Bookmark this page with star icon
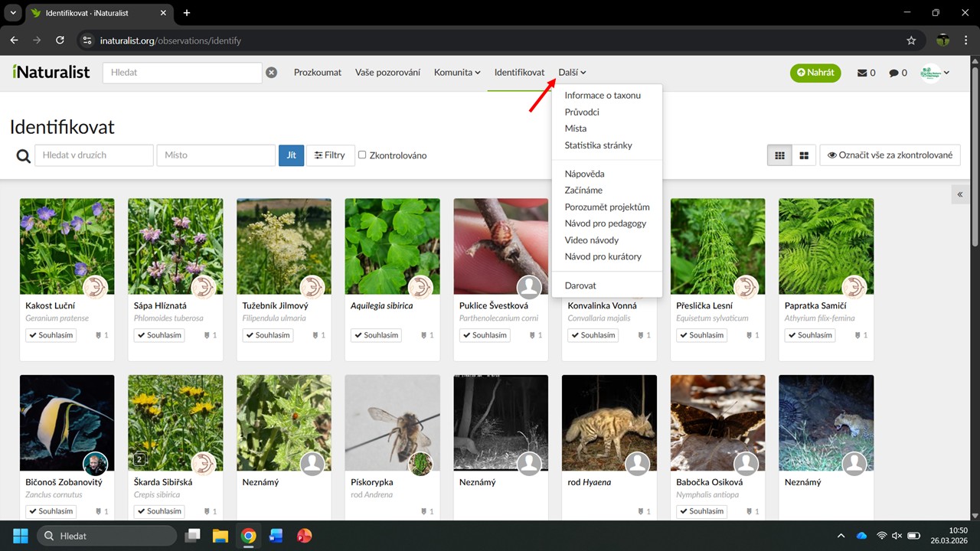The width and height of the screenshot is (980, 551). 911,41
